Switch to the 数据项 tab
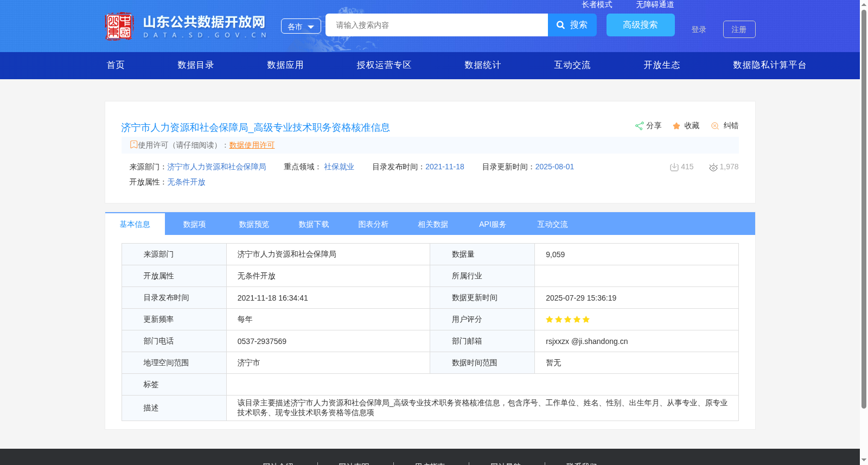 194,224
